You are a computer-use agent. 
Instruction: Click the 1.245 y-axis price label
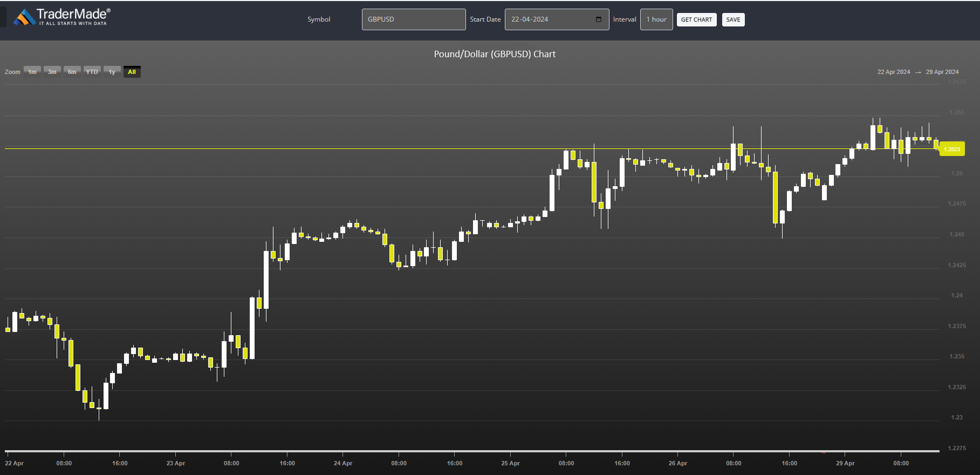pos(957,234)
